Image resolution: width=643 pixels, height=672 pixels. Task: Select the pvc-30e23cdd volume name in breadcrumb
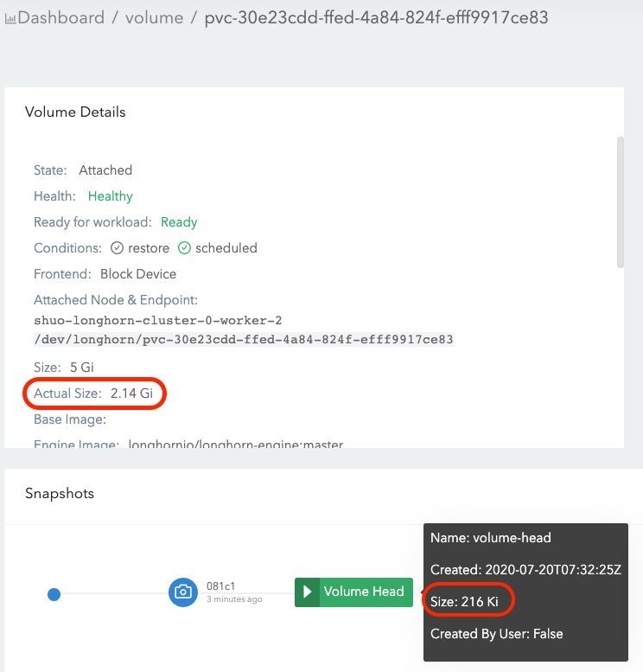point(376,17)
